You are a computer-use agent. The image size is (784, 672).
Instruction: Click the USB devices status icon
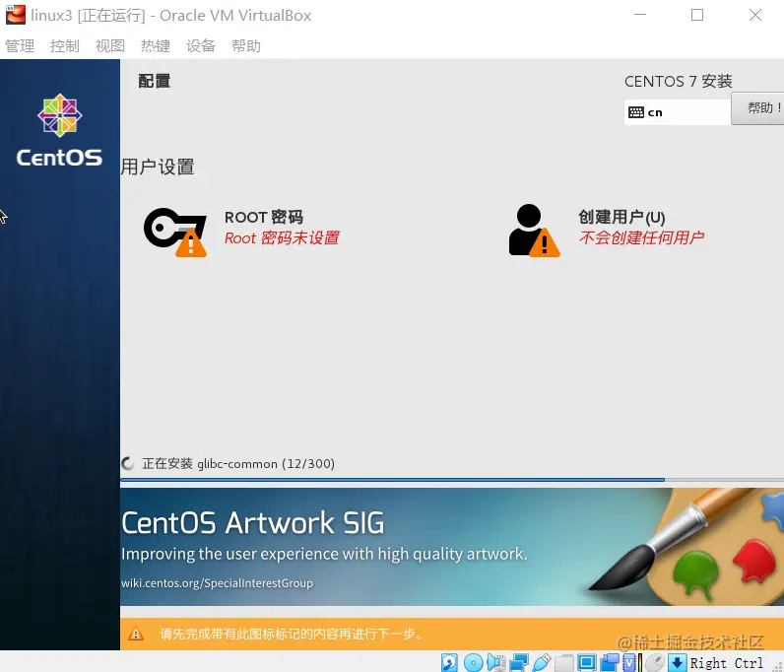[x=542, y=662]
